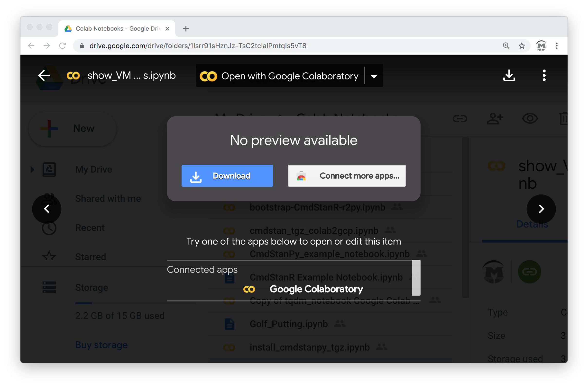Screen dimensions: 588x387
Task: Click the back arrow in preview header
Action: point(44,75)
